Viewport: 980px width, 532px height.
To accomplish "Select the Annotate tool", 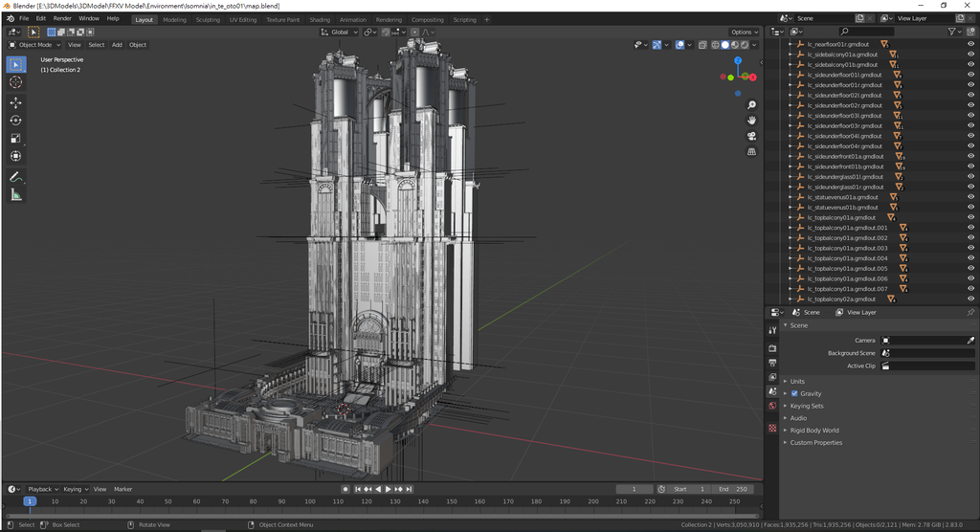I will coord(16,178).
